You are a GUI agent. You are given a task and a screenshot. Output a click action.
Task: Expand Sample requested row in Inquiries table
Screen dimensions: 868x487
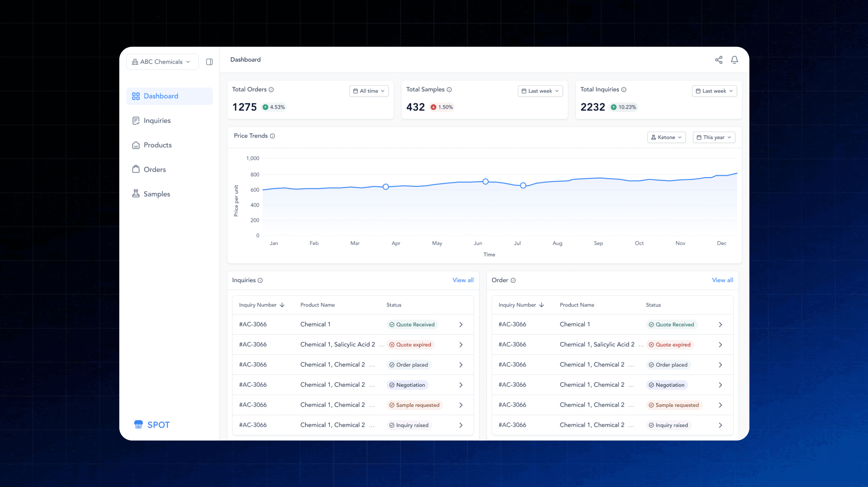(x=461, y=405)
